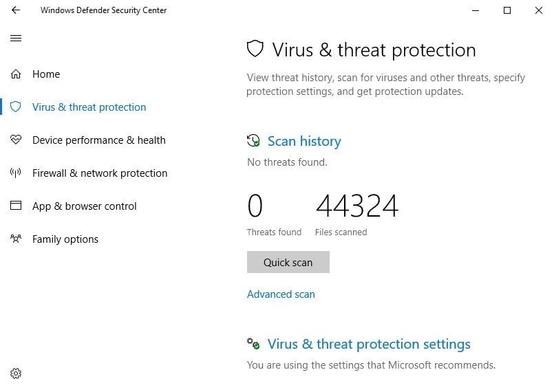Open Device performance & health text label

[98, 140]
